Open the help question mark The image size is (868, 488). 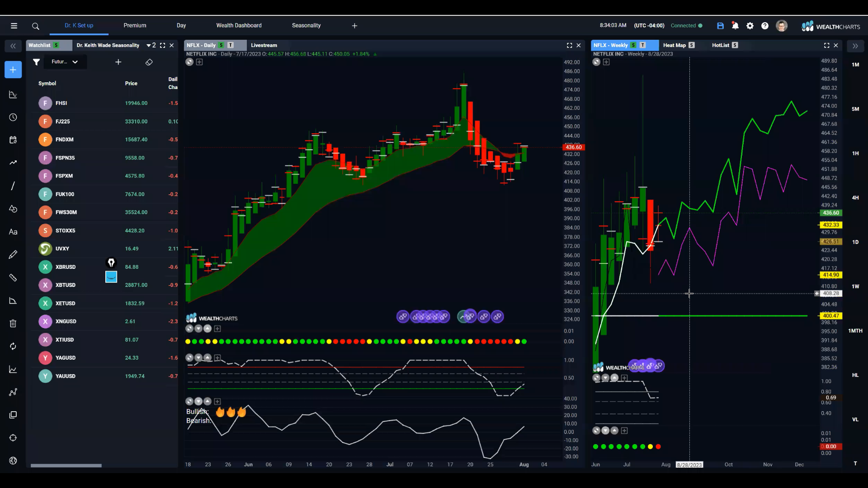pos(765,26)
